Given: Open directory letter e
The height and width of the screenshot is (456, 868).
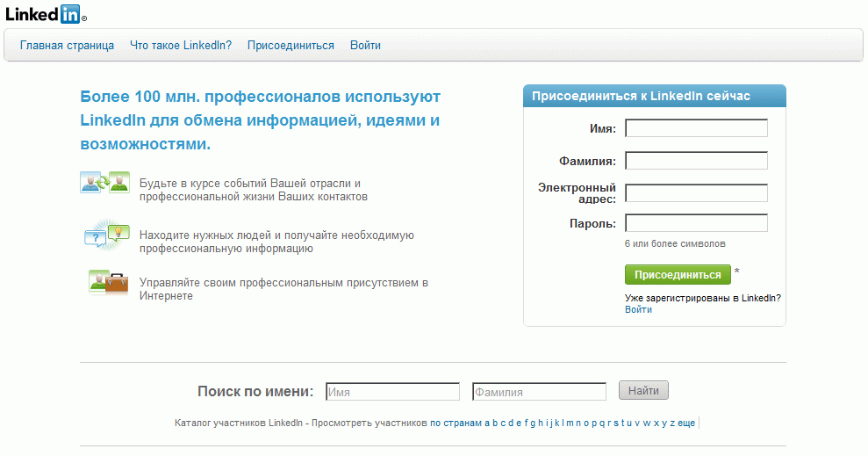Looking at the screenshot, I should pyautogui.click(x=519, y=423).
